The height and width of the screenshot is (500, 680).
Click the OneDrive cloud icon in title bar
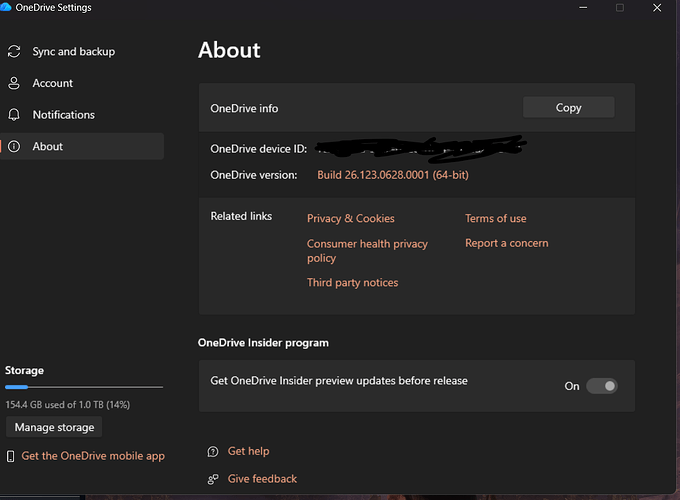pos(6,7)
